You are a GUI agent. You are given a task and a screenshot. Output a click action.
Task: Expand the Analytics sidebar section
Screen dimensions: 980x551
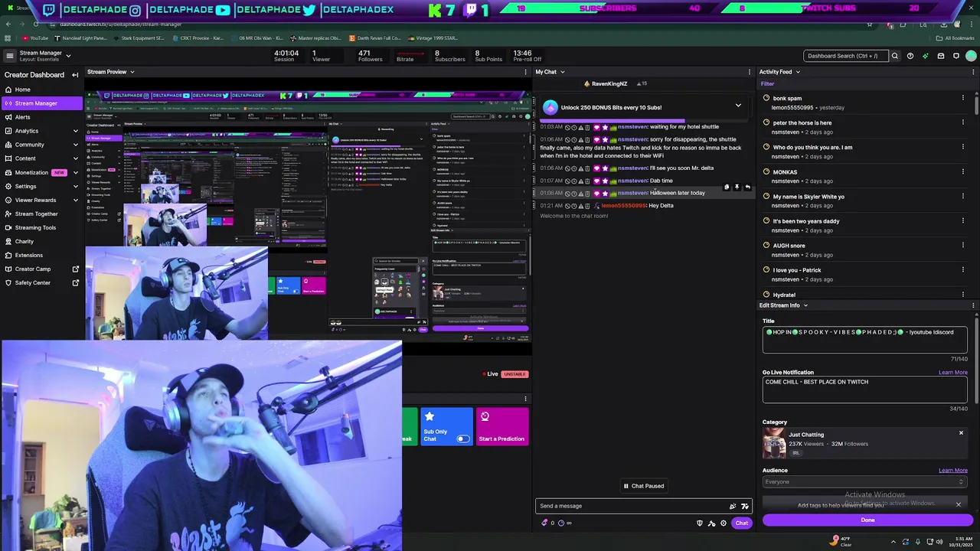75,131
